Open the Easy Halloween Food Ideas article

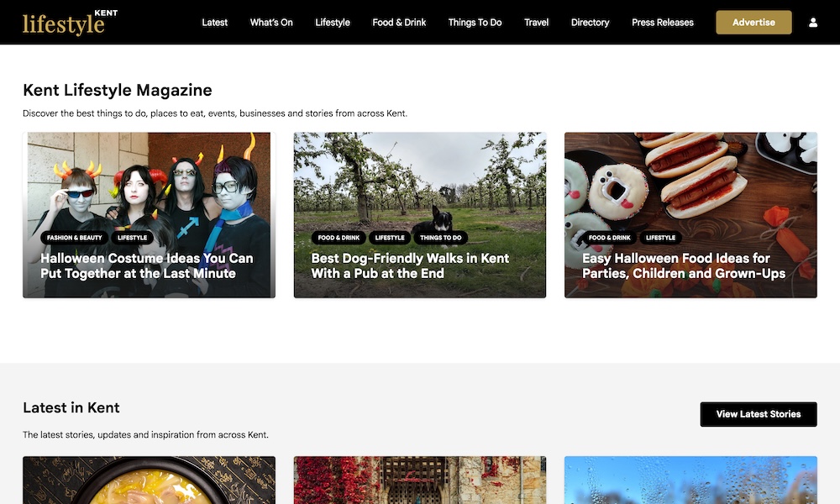(684, 265)
